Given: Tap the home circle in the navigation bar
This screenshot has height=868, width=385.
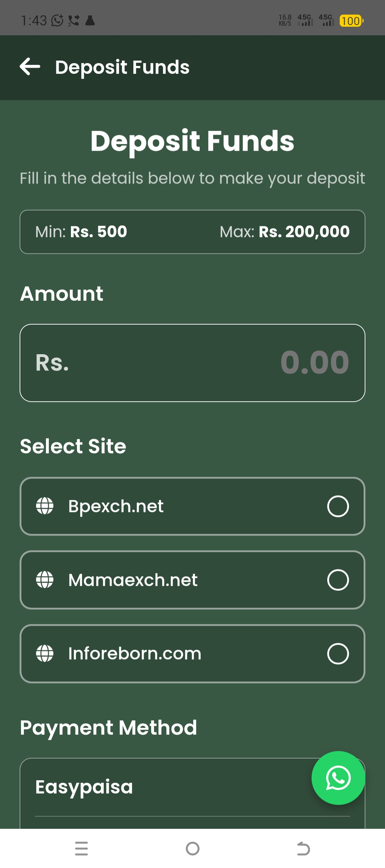Looking at the screenshot, I should 192,848.
